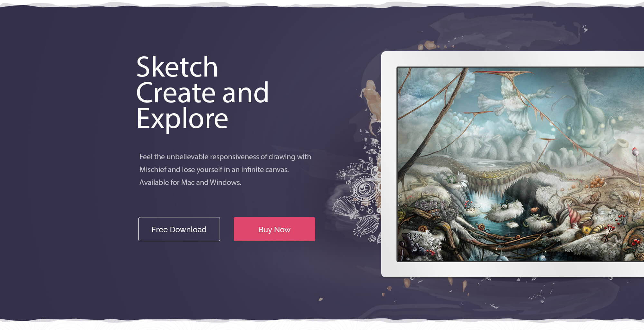Open the fantasy landscape artwork image

coord(520,164)
